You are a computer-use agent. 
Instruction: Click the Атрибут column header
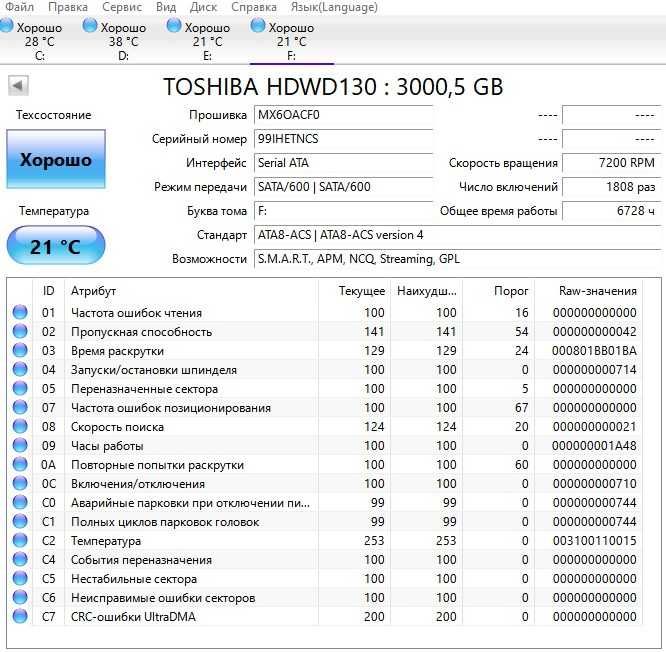(x=191, y=291)
